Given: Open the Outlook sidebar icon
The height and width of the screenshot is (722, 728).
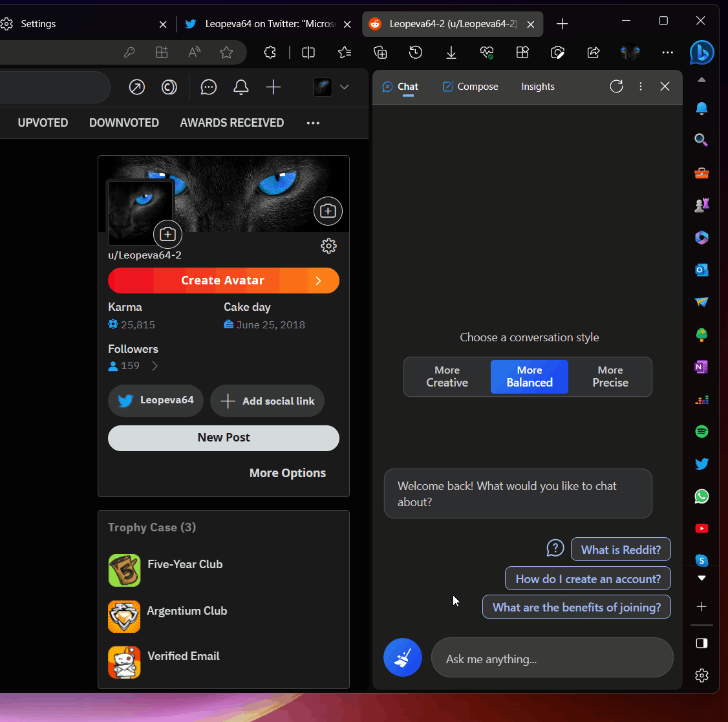Looking at the screenshot, I should point(701,270).
